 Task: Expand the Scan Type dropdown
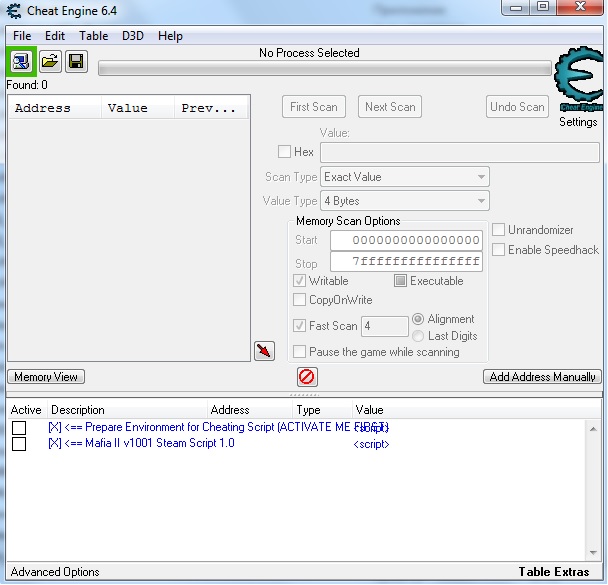[x=405, y=177]
